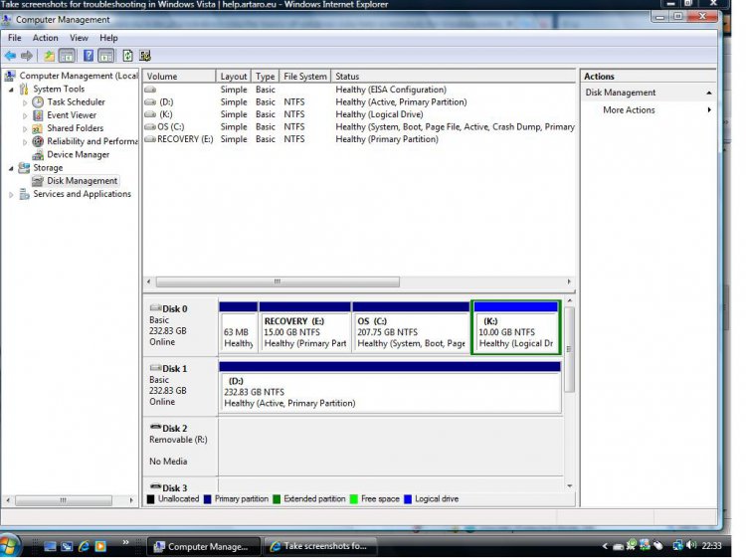Select the (D:) volume row
Viewport: 746px width, 560px height.
tap(359, 101)
